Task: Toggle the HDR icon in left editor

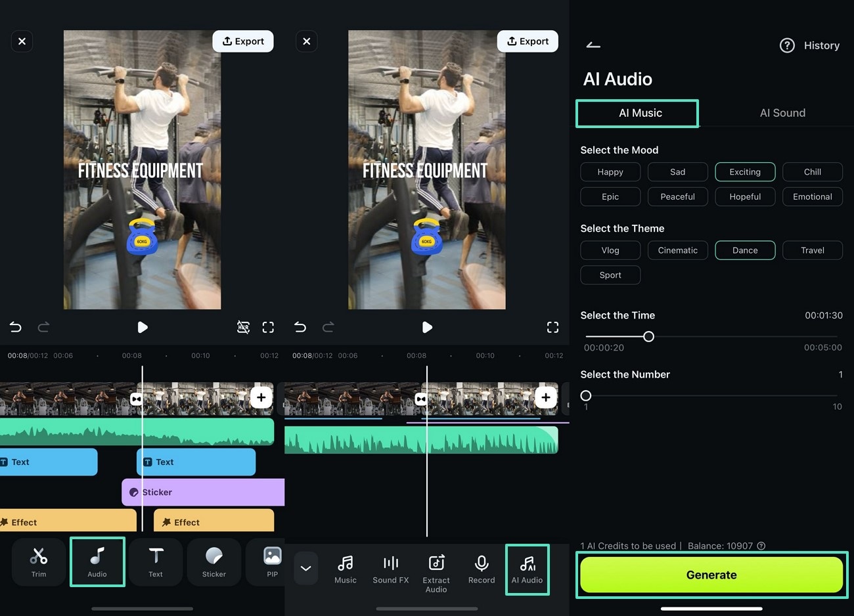Action: click(243, 327)
